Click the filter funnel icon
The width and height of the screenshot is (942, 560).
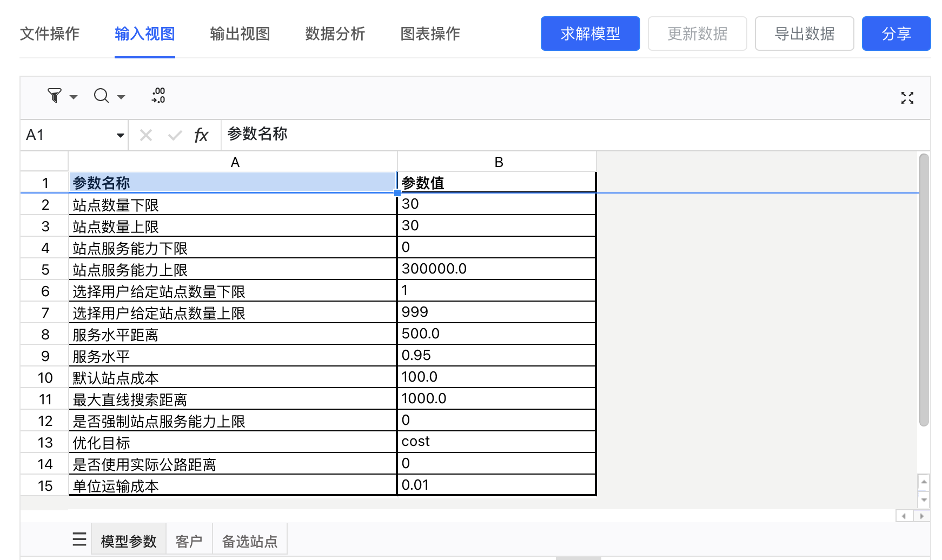pos(54,96)
